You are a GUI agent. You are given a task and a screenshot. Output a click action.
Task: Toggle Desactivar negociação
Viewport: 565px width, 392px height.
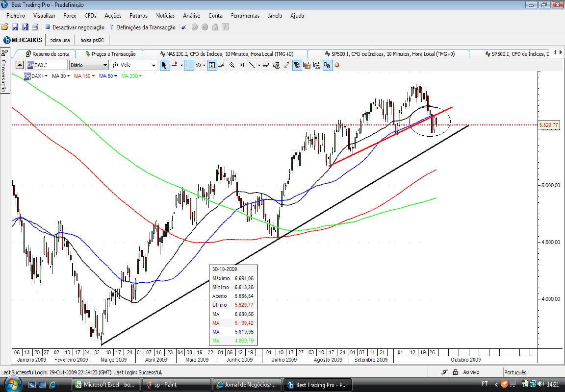click(75, 27)
